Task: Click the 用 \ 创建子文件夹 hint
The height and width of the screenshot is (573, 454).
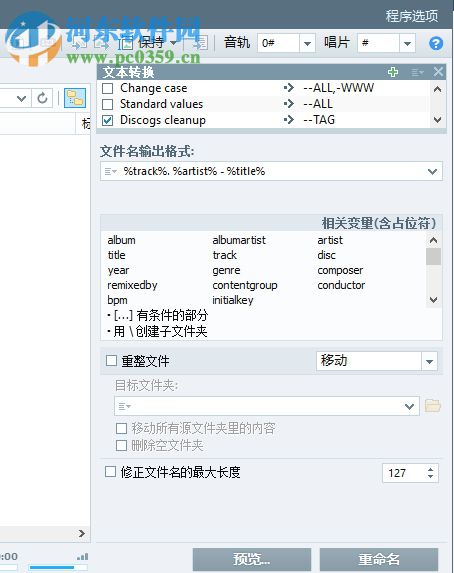Action: coord(158,331)
